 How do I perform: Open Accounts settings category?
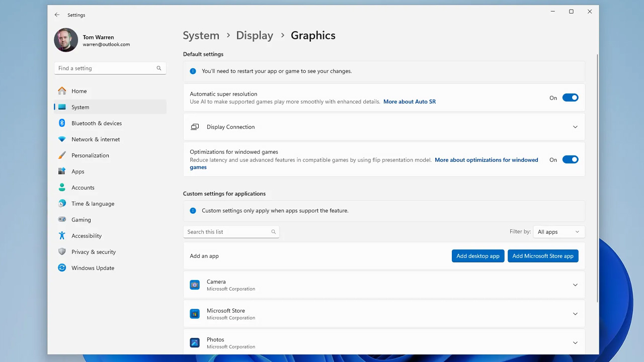(110, 188)
